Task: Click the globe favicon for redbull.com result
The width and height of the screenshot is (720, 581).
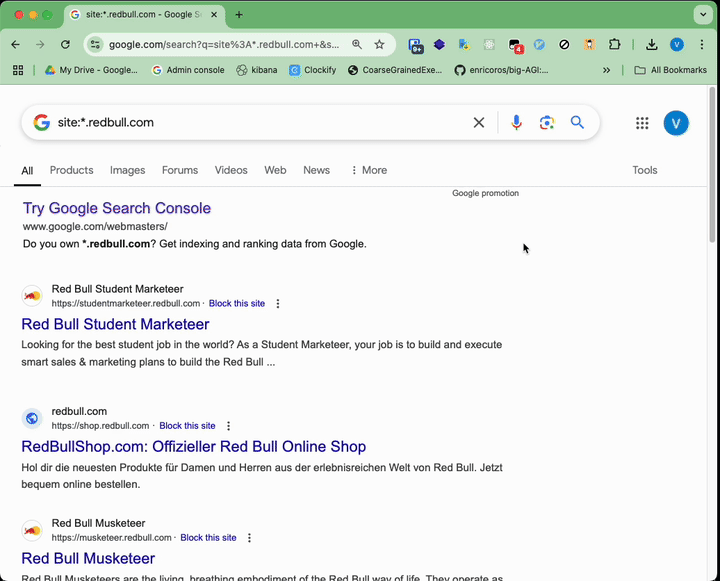Action: click(32, 418)
